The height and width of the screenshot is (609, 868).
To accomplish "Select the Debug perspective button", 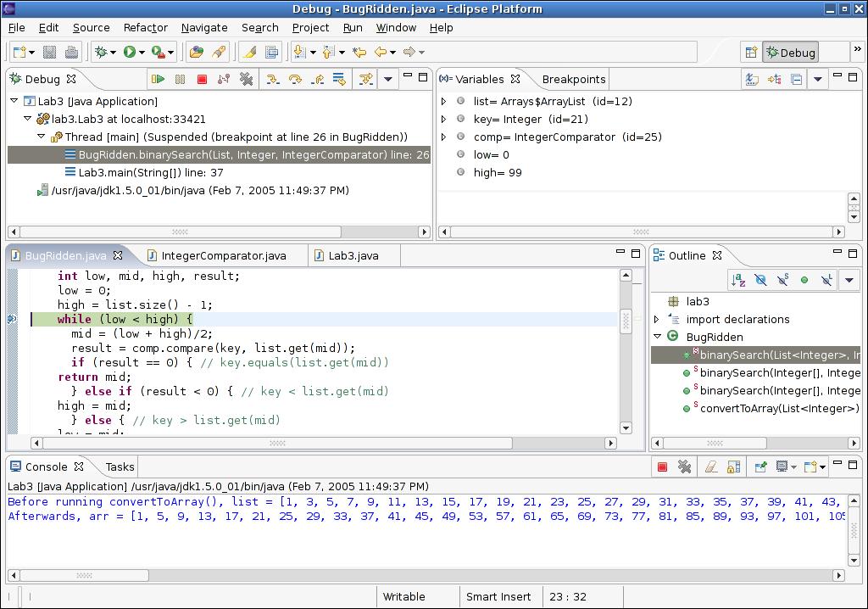I will 791,52.
